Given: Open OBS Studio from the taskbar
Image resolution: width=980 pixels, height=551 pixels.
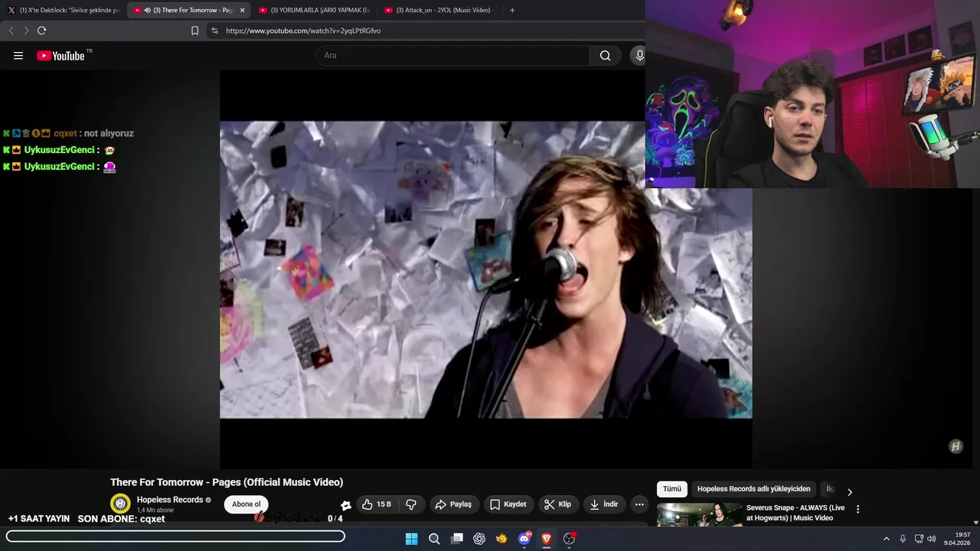Looking at the screenshot, I should click(x=569, y=539).
